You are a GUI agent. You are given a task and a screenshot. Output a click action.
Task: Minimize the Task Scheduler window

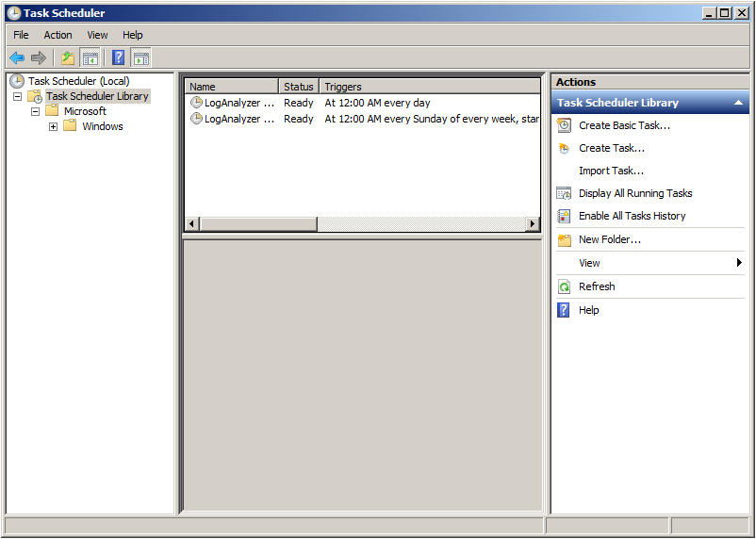708,13
